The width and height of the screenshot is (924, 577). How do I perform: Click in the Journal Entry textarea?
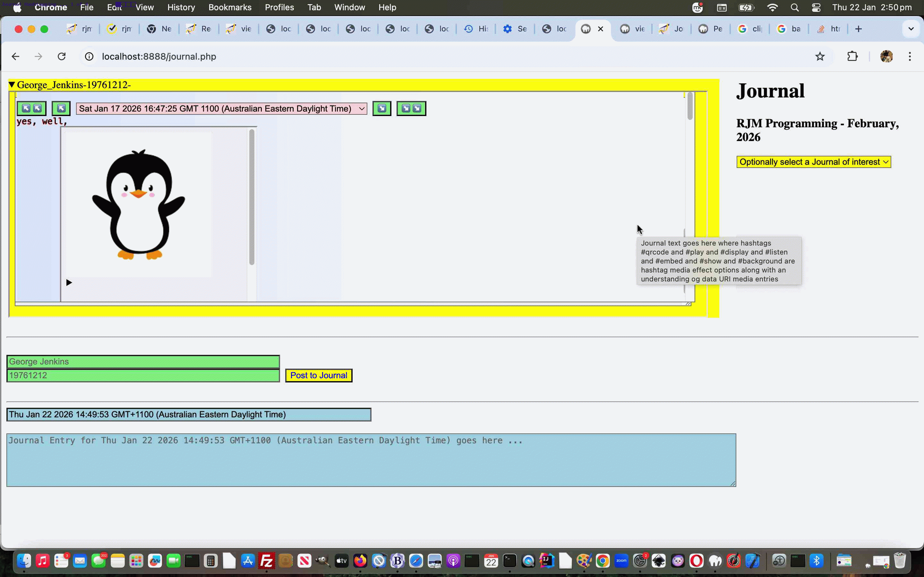click(371, 460)
